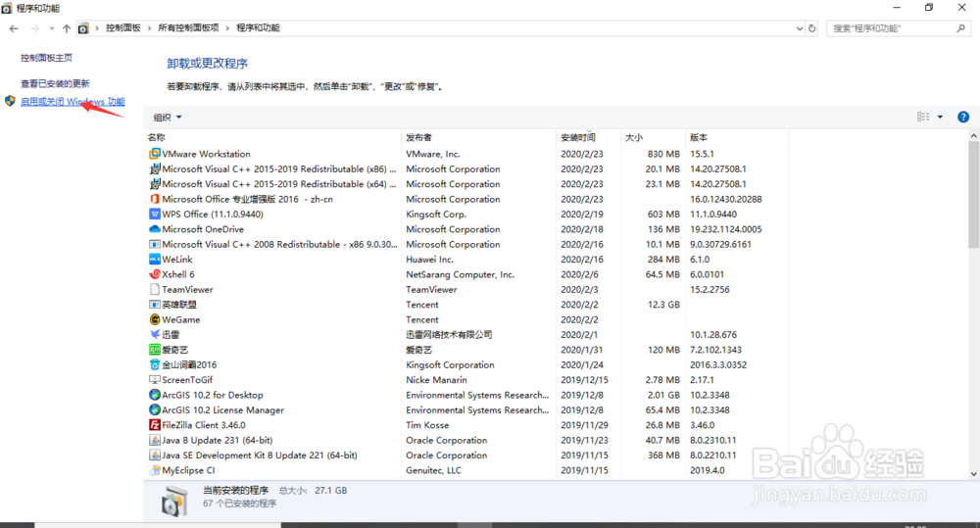Click the 金山词霸2016 program icon
980x528 pixels.
pyautogui.click(x=155, y=364)
